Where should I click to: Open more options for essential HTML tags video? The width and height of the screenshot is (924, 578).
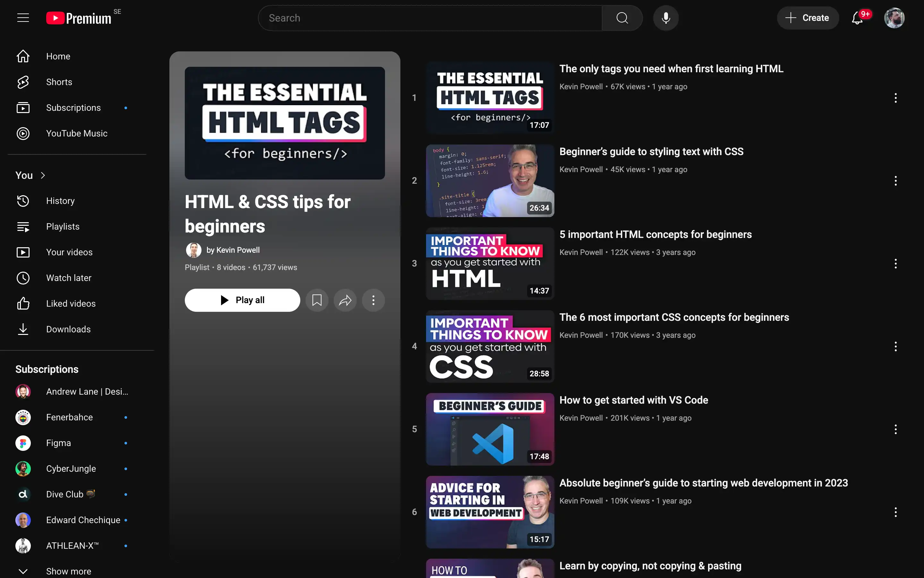[x=895, y=98]
